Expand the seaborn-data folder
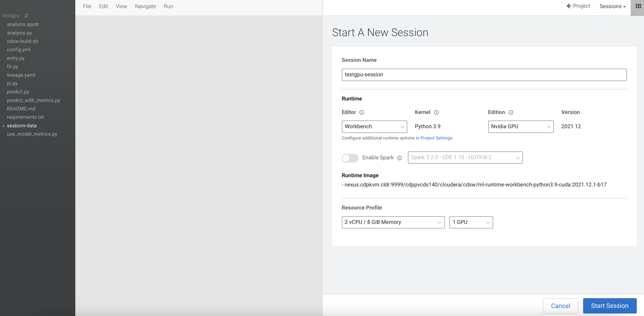Image resolution: width=644 pixels, height=316 pixels. [4, 126]
